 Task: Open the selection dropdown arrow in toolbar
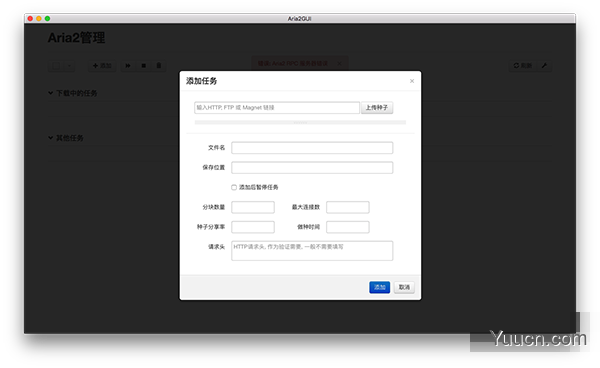point(69,66)
